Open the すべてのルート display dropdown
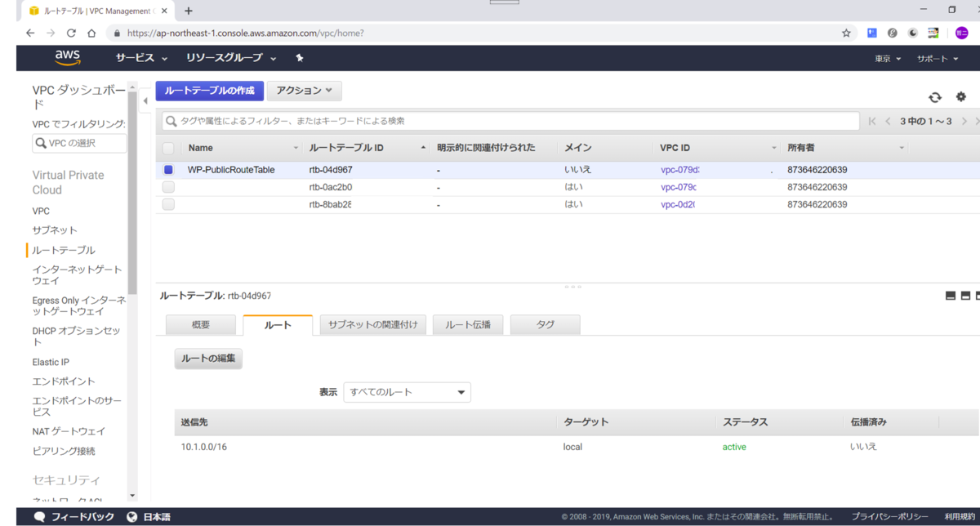The width and height of the screenshot is (980, 526). (x=407, y=392)
